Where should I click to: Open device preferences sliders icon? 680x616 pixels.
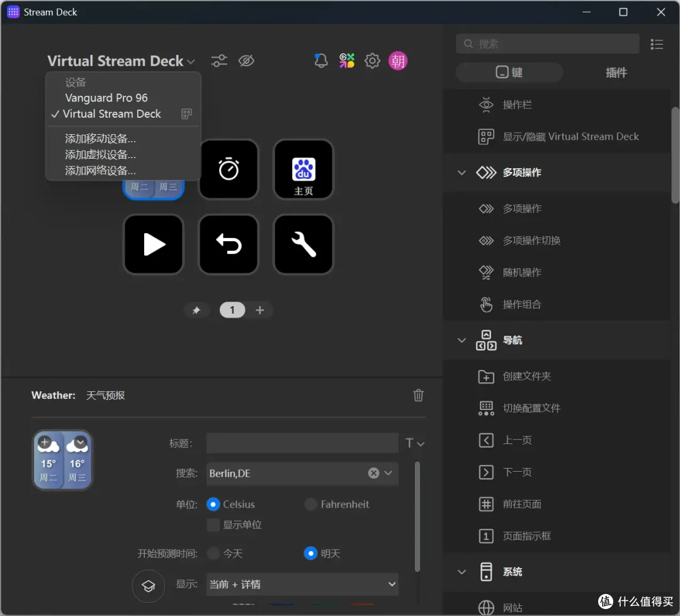click(x=219, y=60)
